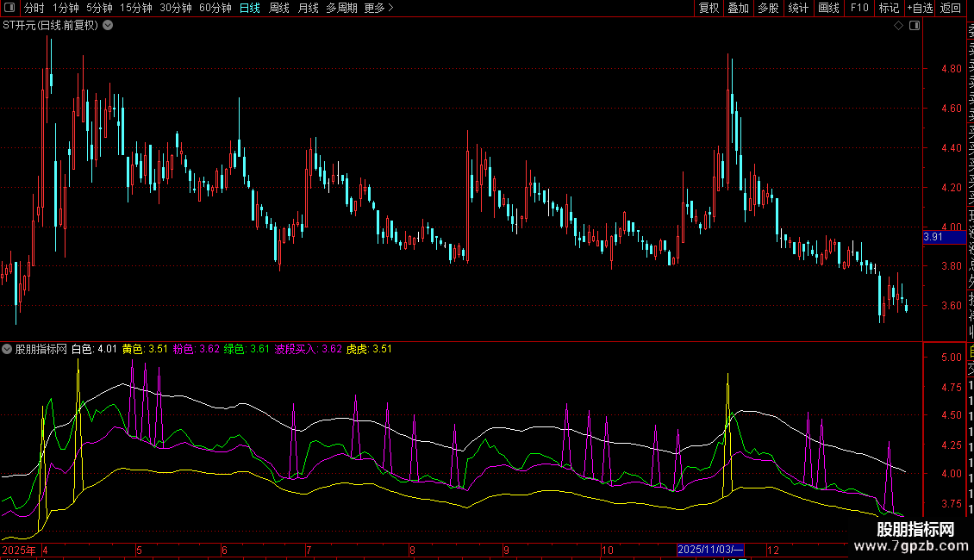Image resolution: width=974 pixels, height=560 pixels.
Task: Expand the ST开元 chart title dropdown
Action: 108,25
